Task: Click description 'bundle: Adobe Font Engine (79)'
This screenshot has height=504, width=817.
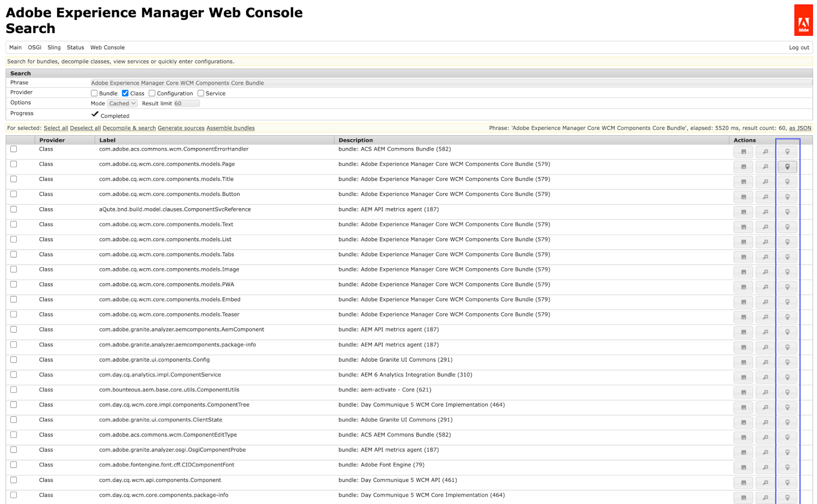Action: 381,465
